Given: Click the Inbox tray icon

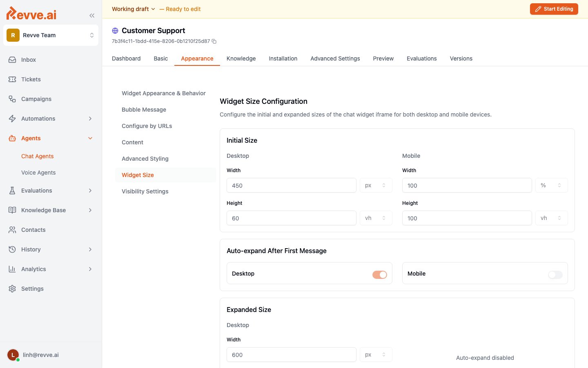Looking at the screenshot, I should (x=12, y=60).
